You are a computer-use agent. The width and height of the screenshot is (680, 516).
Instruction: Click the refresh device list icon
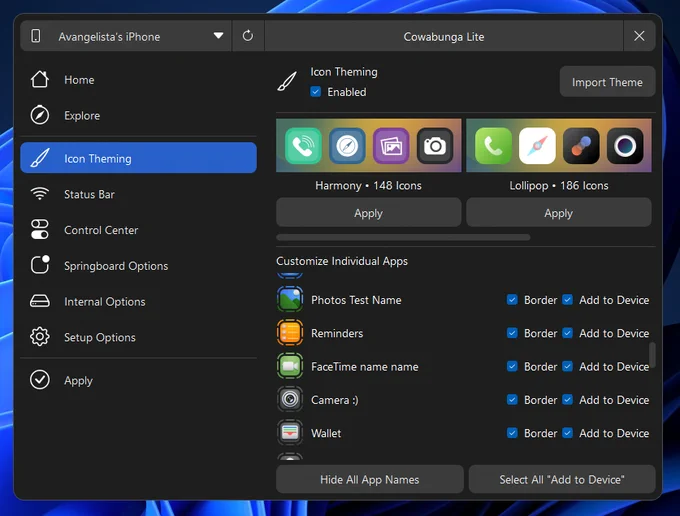(248, 36)
